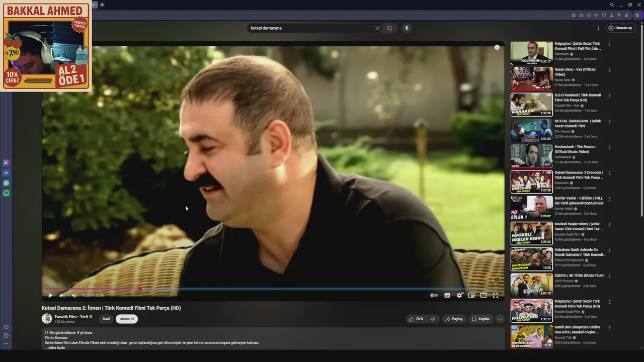The height and width of the screenshot is (362, 644).
Task: Open Kolpaçino 1:37:17 top thumbnail
Action: tap(531, 53)
